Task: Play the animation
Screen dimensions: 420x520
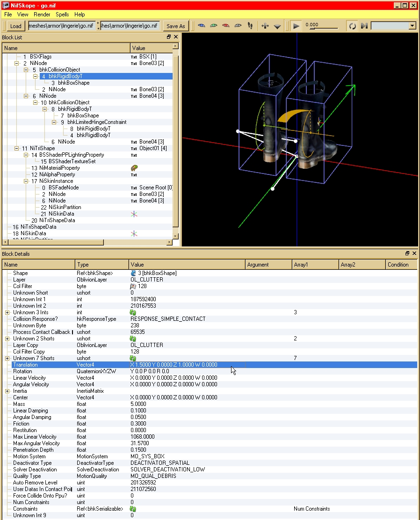Action: point(296,26)
